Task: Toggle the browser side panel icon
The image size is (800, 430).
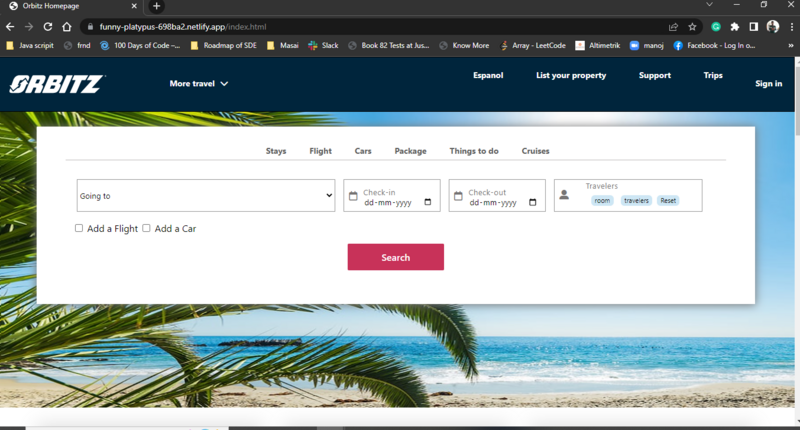Action: (754, 27)
